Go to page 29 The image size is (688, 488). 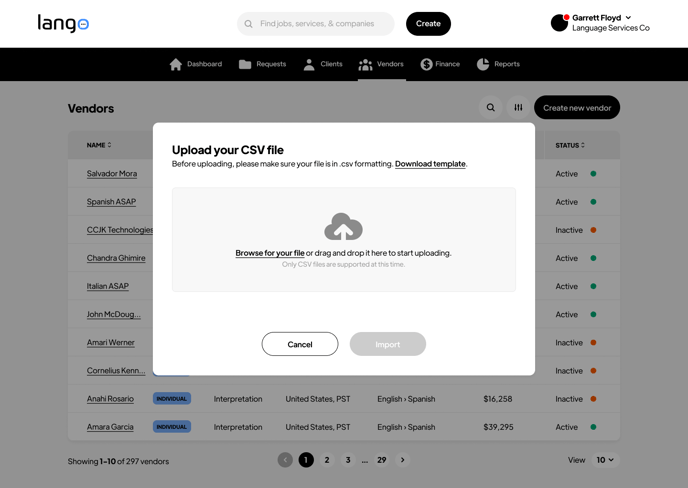coord(382,460)
